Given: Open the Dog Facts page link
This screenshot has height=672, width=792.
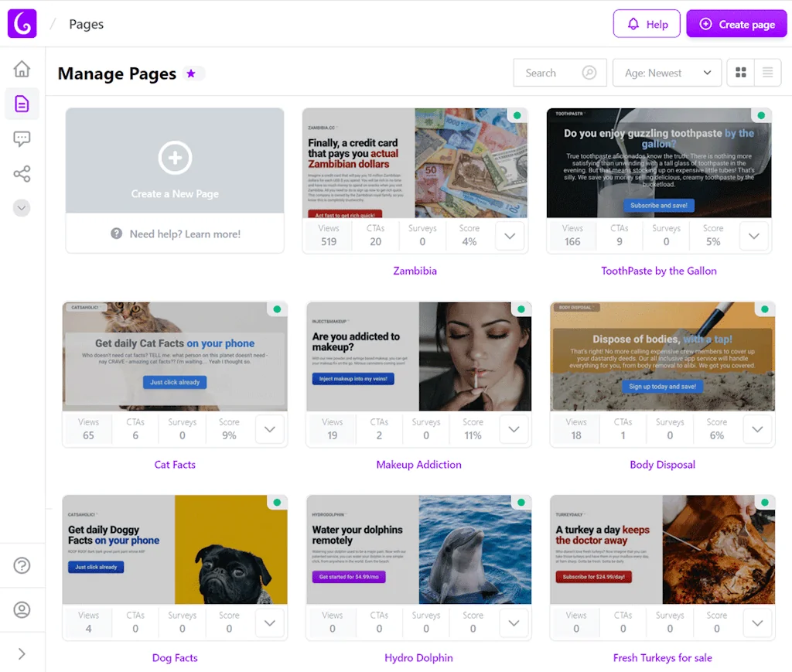Looking at the screenshot, I should click(x=175, y=658).
